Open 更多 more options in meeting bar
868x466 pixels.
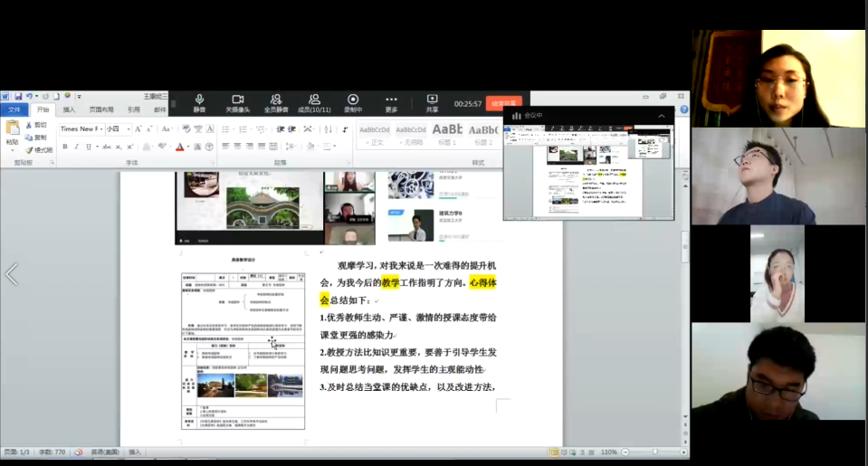pos(391,100)
